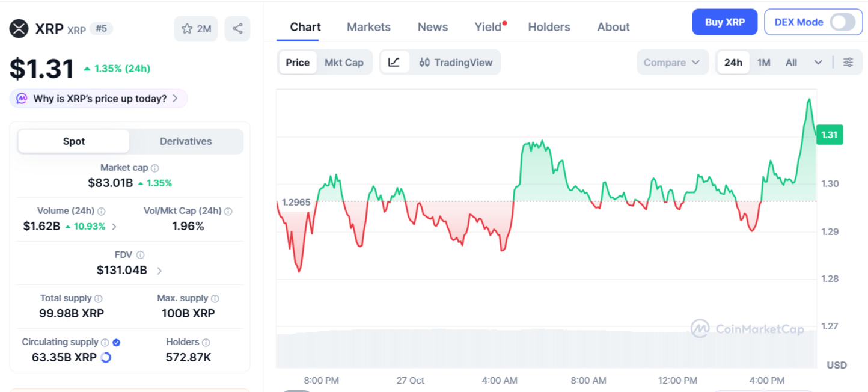868x392 pixels.
Task: Click info icon next to Market cap
Action: click(x=154, y=168)
